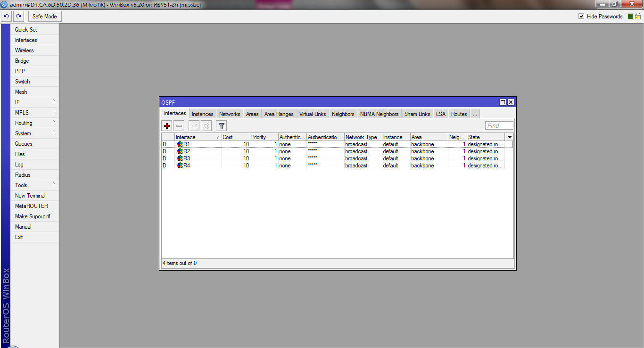Switch to the Neighbors tab

[x=343, y=114]
